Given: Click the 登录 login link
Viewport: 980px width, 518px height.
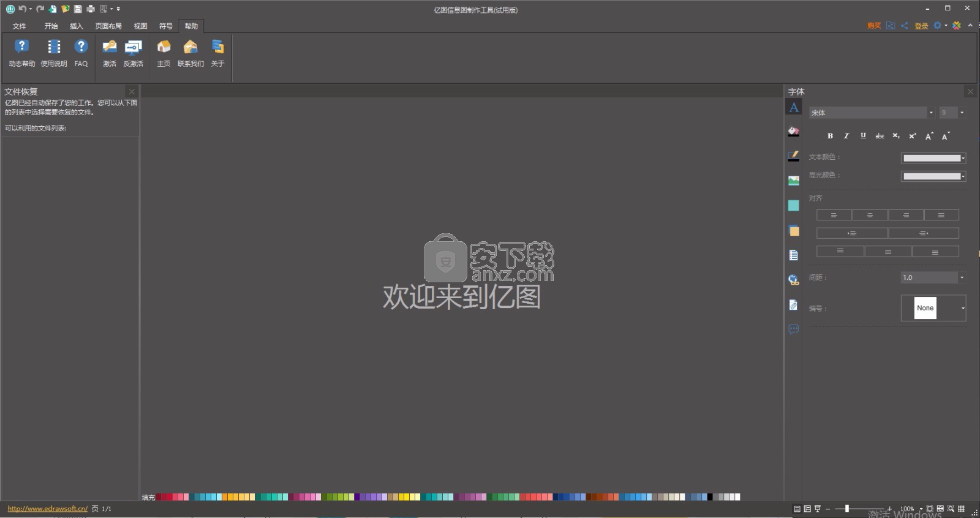Looking at the screenshot, I should [x=921, y=26].
